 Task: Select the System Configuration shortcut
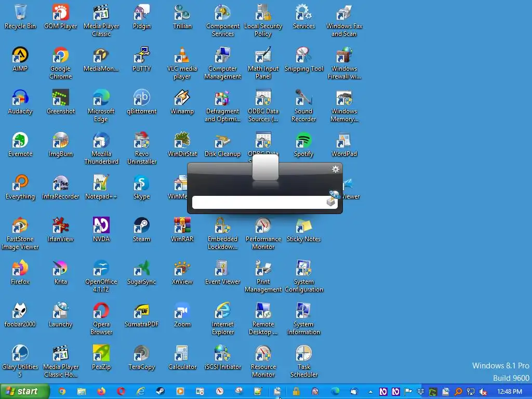click(303, 277)
